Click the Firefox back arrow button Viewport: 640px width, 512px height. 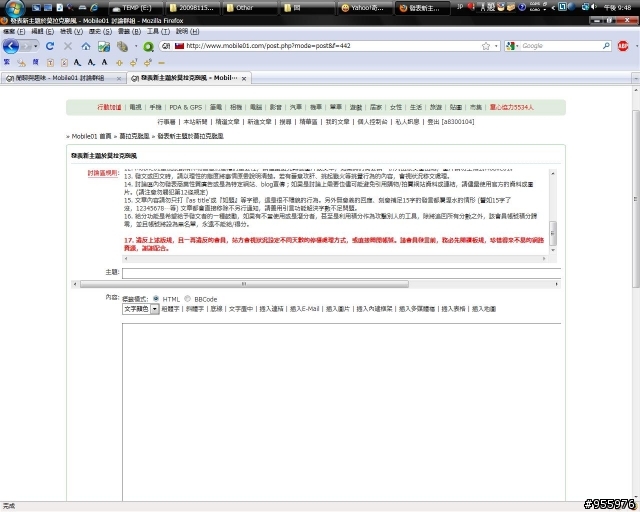[11, 46]
